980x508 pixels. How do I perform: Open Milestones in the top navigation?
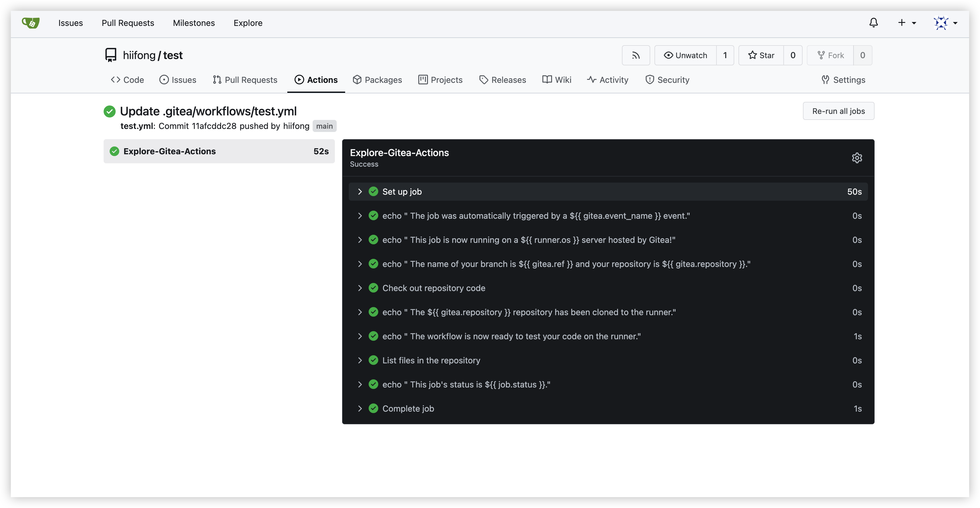tap(194, 23)
